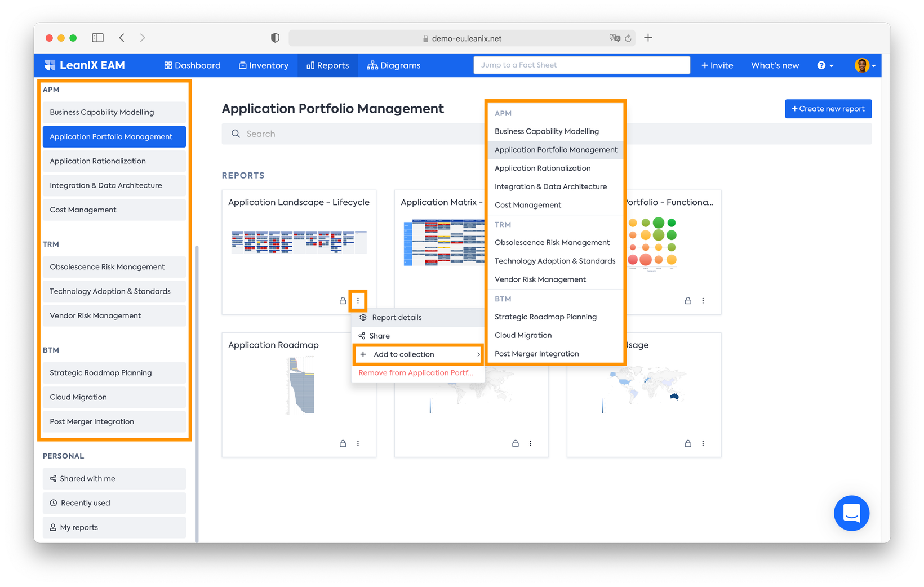Viewport: 924px width, 587px height.
Task: Open Strategic Roadmap Planning in sidebar
Action: pos(114,373)
